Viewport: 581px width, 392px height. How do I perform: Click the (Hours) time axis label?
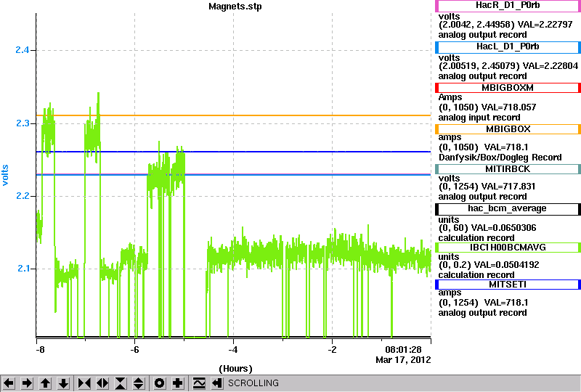pyautogui.click(x=235, y=369)
